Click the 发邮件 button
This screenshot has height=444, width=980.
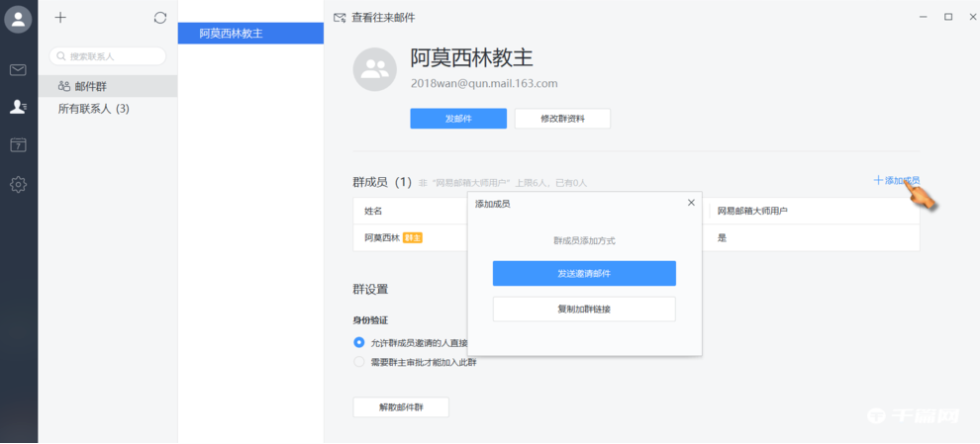click(x=458, y=119)
